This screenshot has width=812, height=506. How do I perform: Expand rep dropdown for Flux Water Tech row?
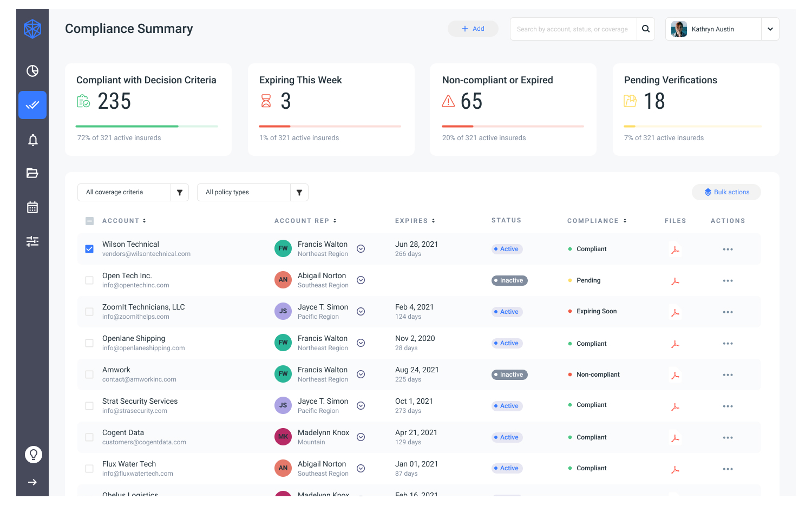click(x=361, y=469)
